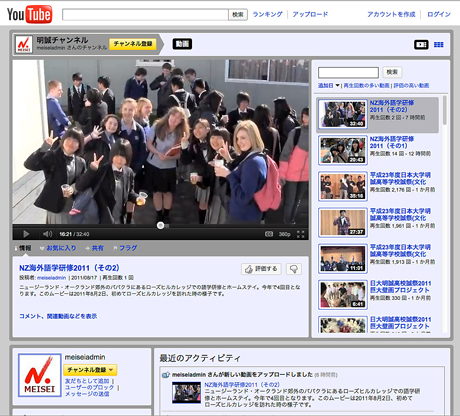The height and width of the screenshot is (416, 460).
Task: Open NZ海外語学研修 2011 (その1) title link
Action: [392, 142]
